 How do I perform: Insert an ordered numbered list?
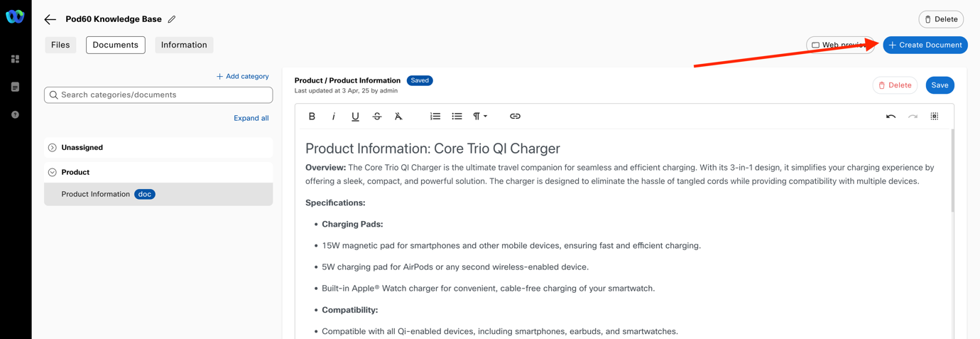click(x=435, y=117)
